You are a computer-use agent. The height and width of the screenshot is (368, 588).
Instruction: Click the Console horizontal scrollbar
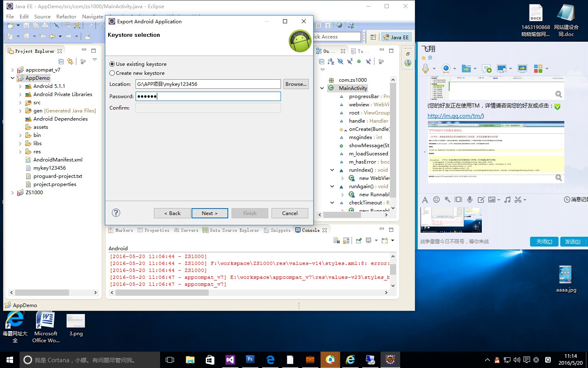tap(162, 293)
